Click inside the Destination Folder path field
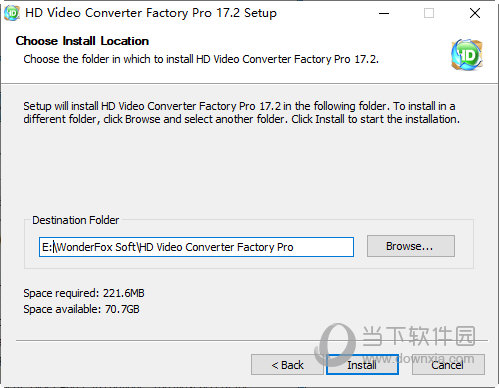The width and height of the screenshot is (499, 388). (x=196, y=247)
